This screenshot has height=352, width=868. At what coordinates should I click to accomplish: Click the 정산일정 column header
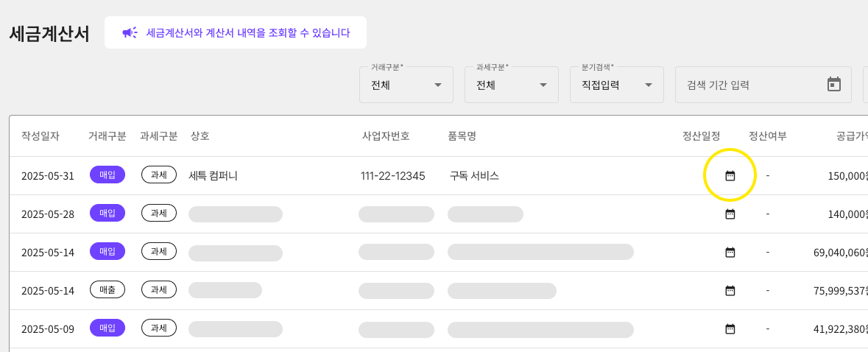point(701,136)
